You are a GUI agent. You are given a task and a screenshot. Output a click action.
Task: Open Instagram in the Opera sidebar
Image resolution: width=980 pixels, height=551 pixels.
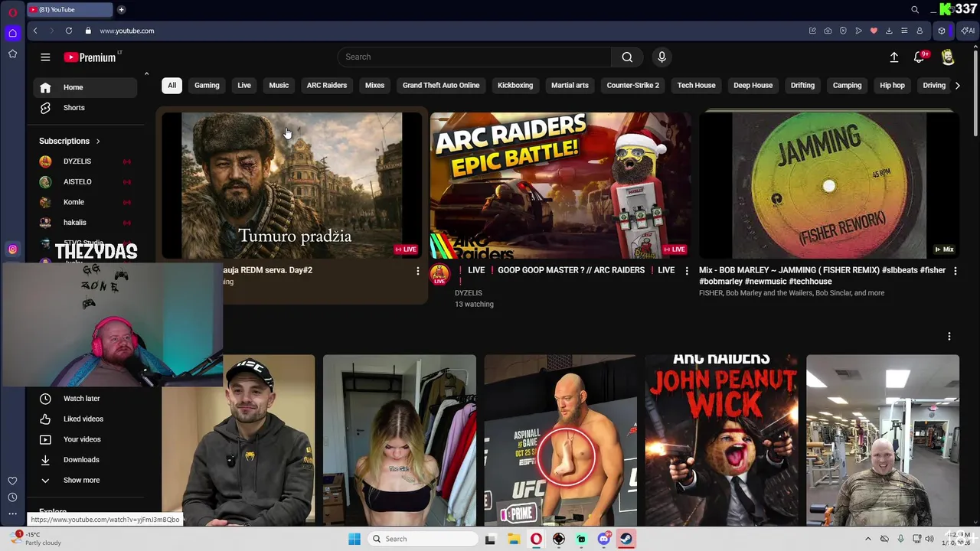(x=12, y=249)
